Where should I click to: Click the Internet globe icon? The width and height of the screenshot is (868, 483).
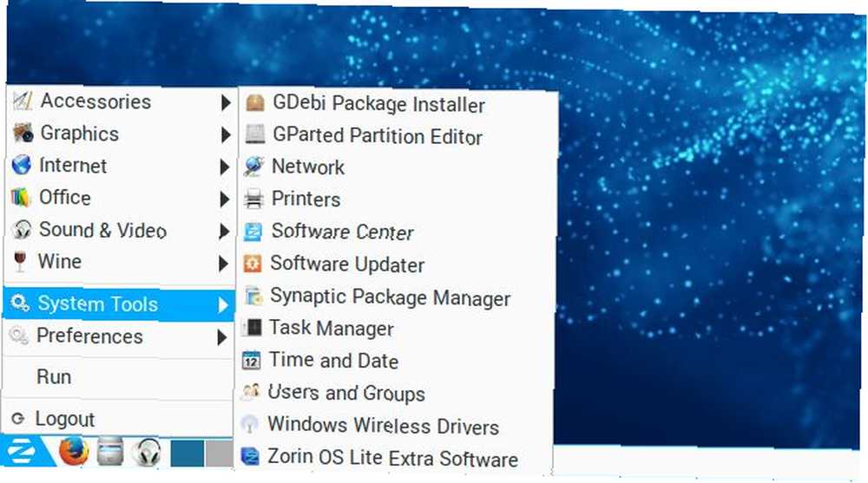coord(22,165)
